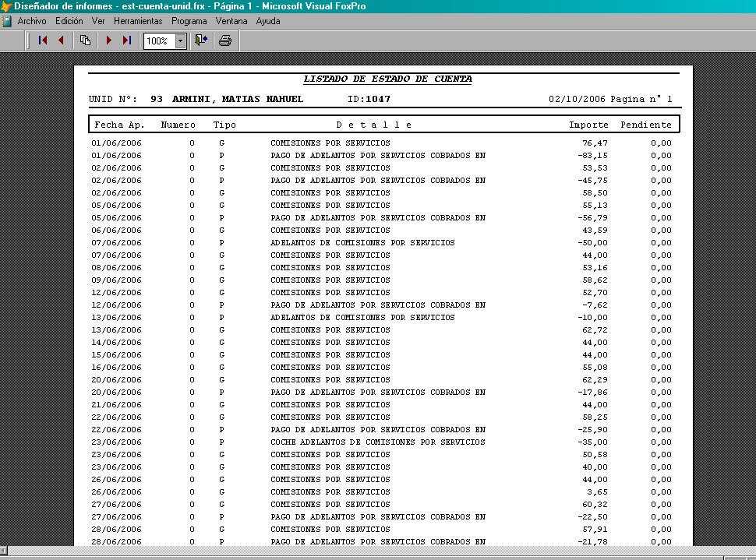Click the importe value -7,62

tap(595, 305)
